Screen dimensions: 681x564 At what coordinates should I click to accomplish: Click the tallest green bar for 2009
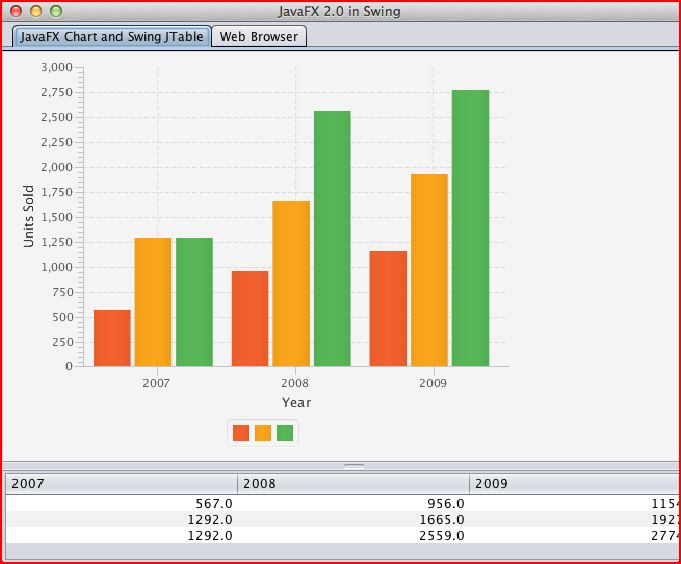pos(470,228)
